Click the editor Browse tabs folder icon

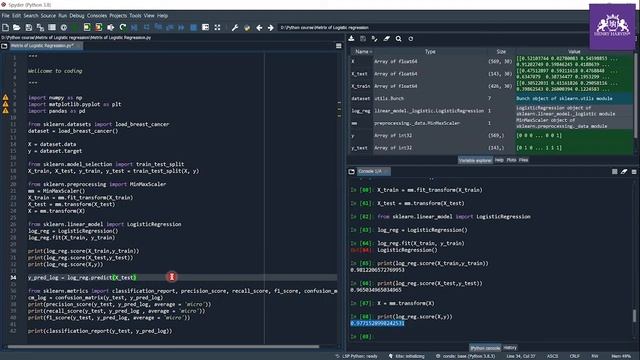tap(4, 46)
